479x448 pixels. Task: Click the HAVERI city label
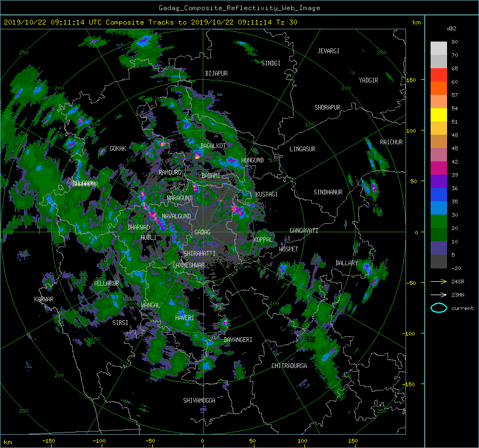click(185, 318)
